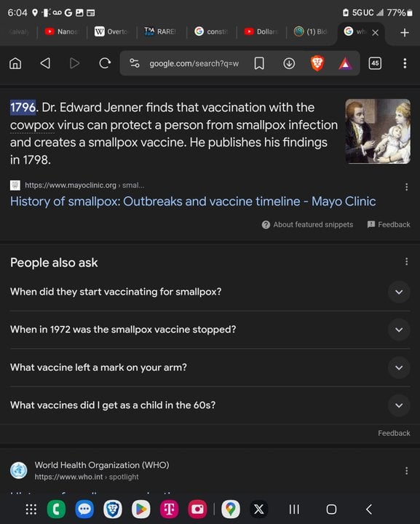The image size is (420, 524).
Task: Tap the google.com address bar field
Action: (x=194, y=63)
